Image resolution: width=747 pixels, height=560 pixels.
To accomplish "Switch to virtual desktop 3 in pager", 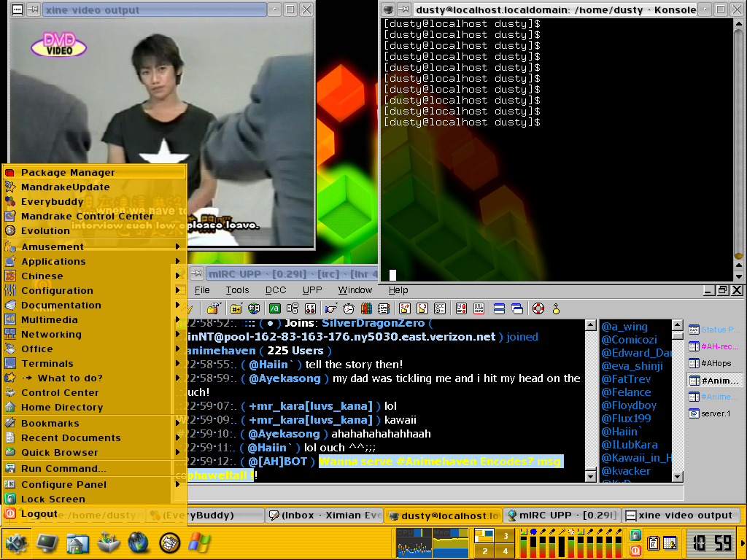I will pos(505,536).
